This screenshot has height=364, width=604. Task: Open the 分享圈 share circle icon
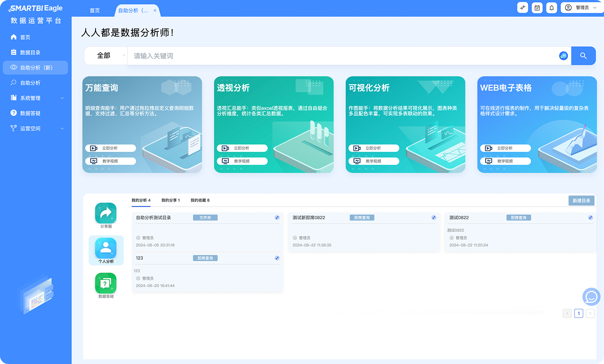pyautogui.click(x=106, y=213)
